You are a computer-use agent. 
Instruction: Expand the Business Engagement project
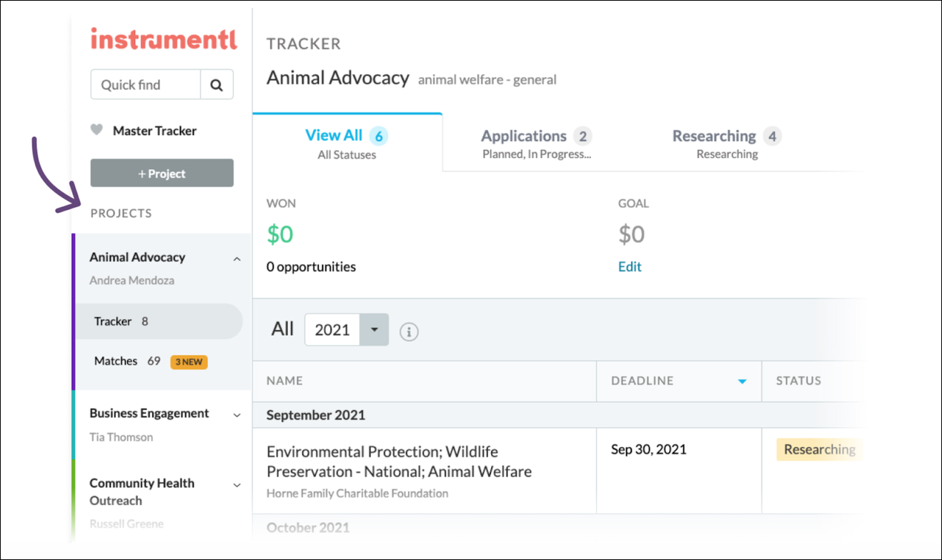point(237,414)
